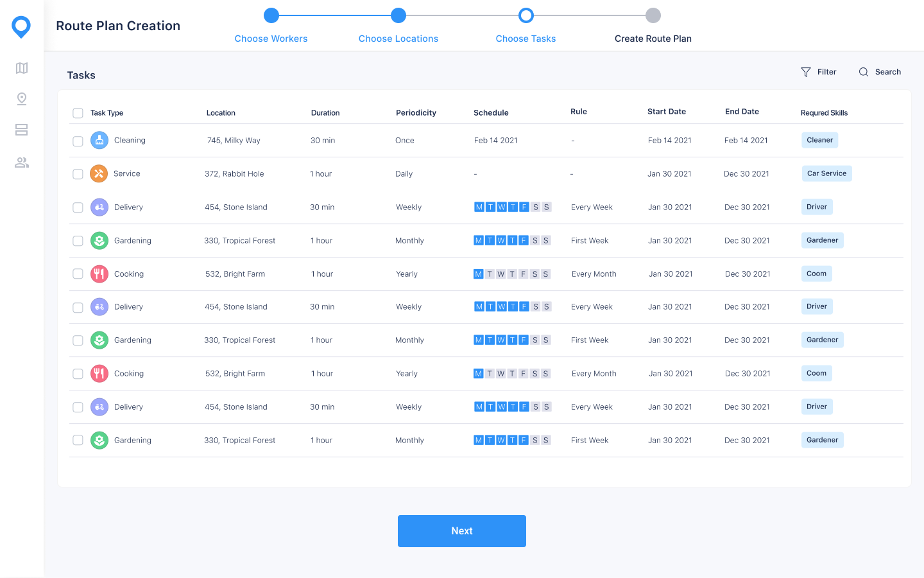
Task: Check the checkbox of the last Gardening row
Action: (78, 440)
